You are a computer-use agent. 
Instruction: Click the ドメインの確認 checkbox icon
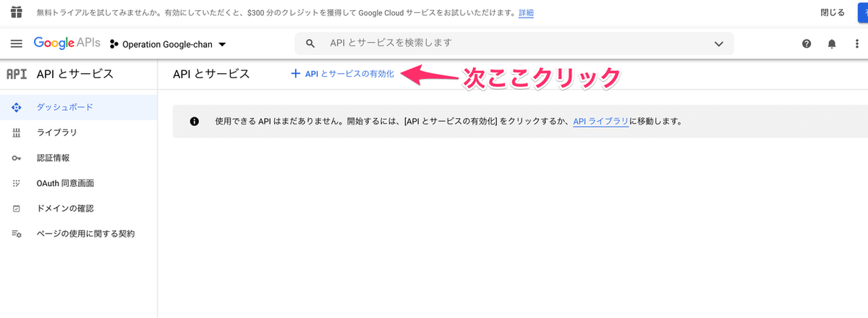16,209
